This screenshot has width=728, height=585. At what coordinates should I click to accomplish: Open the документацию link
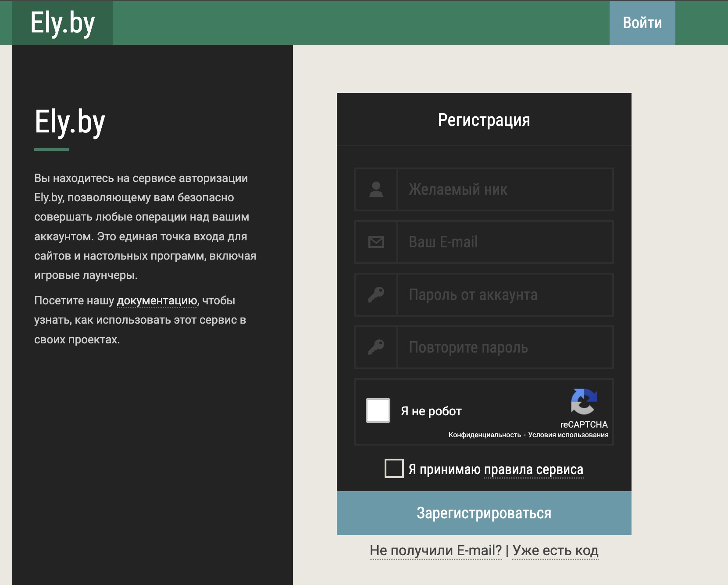(158, 301)
